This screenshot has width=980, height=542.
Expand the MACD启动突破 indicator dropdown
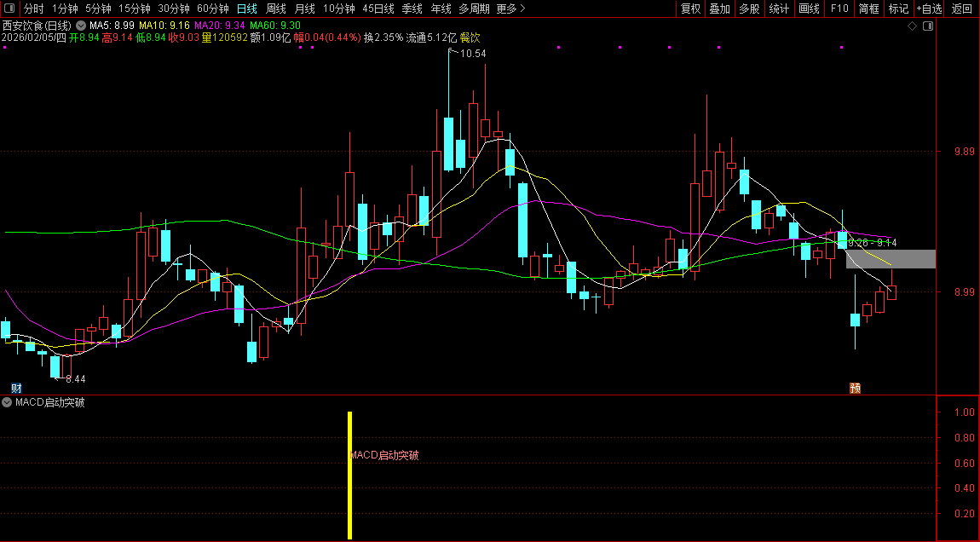click(8, 402)
